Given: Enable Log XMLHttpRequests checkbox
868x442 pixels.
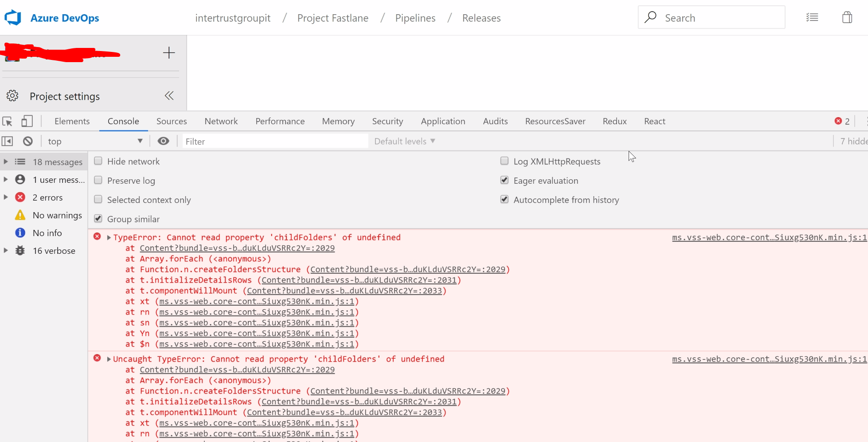Looking at the screenshot, I should pos(504,161).
